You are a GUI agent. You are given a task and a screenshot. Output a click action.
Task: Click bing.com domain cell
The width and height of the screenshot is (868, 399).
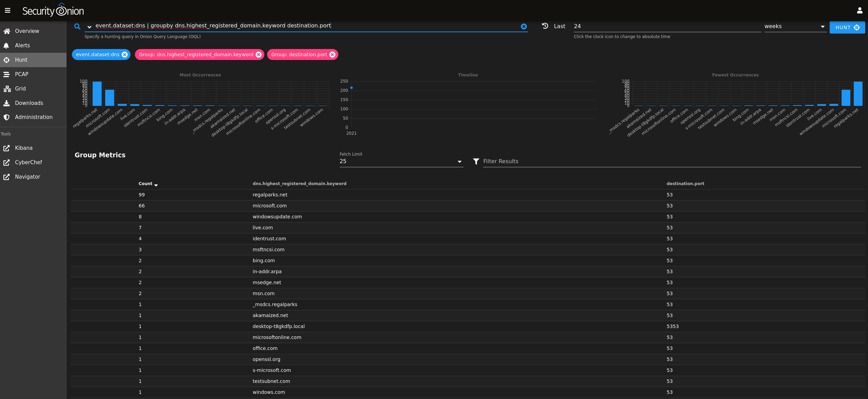pyautogui.click(x=264, y=261)
